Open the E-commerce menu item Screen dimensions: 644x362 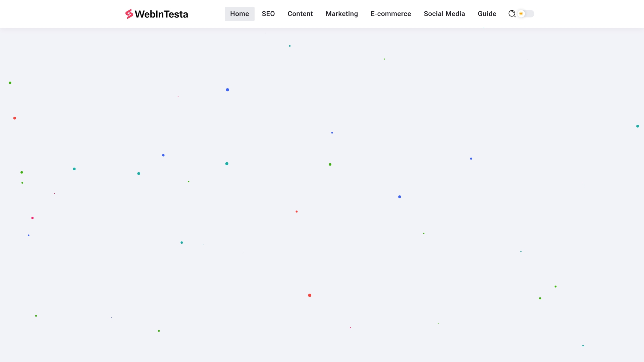click(x=391, y=14)
